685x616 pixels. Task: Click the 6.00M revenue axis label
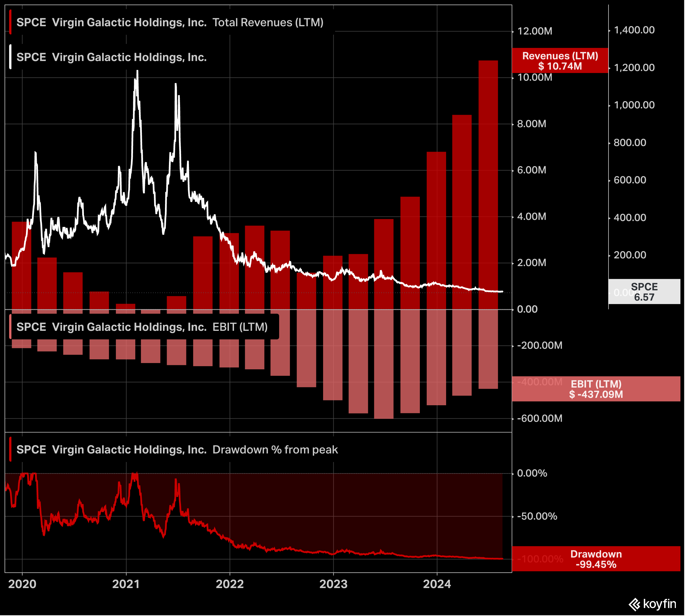(531, 170)
